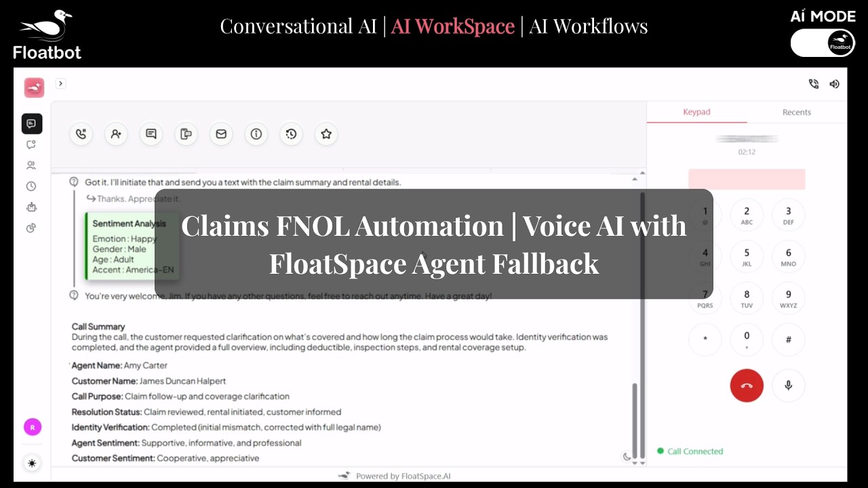Open the bot sidebar icon

(x=31, y=207)
